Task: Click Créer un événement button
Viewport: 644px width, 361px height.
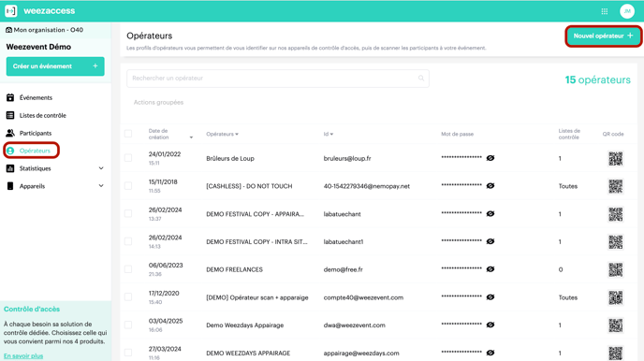Action: [55, 66]
